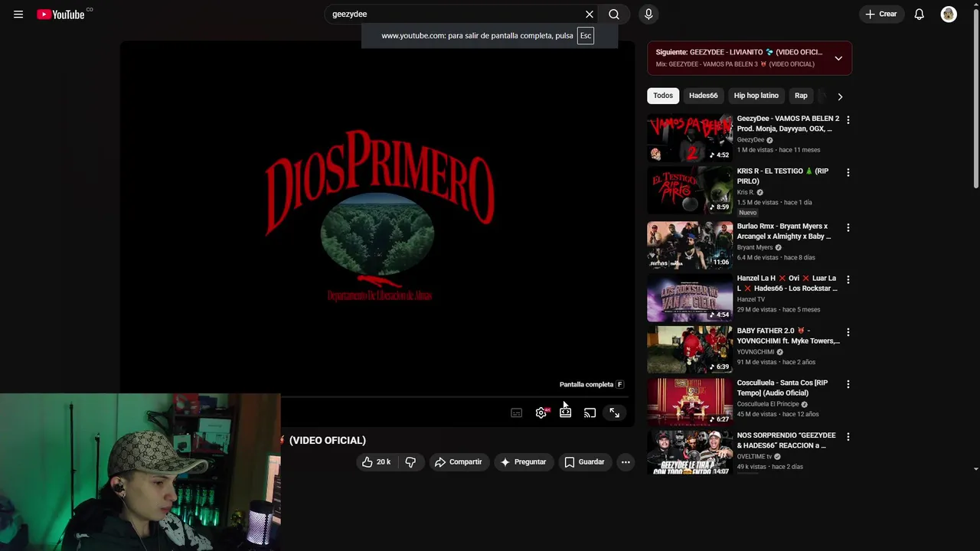Open more actions menu beside Guardar
The image size is (980, 551).
626,462
